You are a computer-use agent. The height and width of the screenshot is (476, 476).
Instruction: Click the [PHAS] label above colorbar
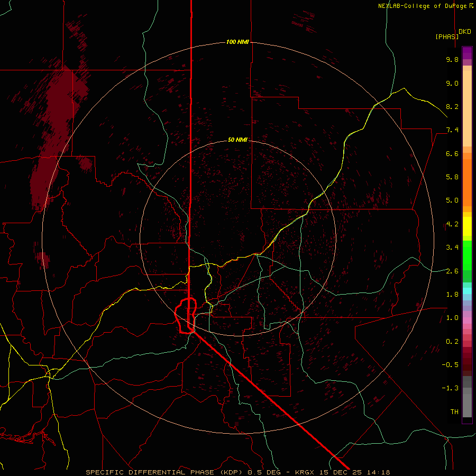[447, 37]
